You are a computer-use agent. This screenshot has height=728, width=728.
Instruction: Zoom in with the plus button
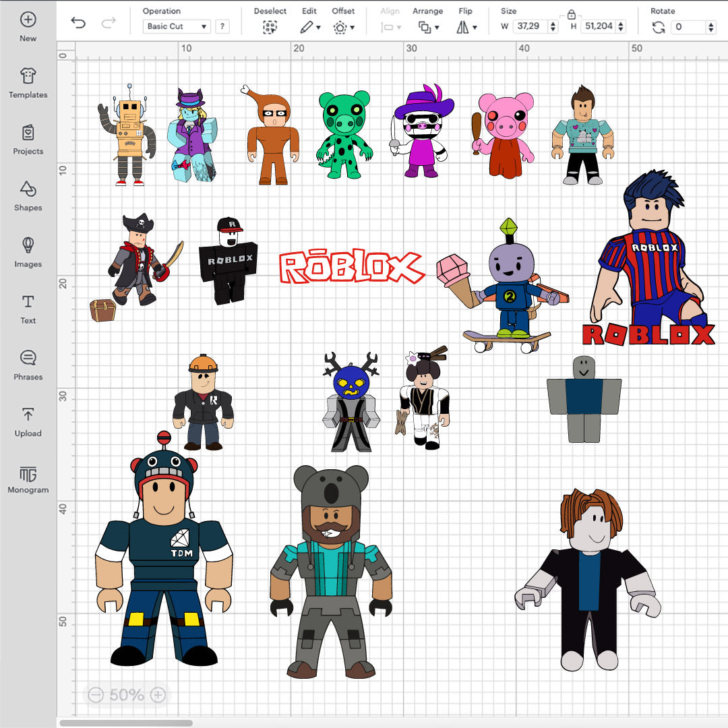coord(158,694)
